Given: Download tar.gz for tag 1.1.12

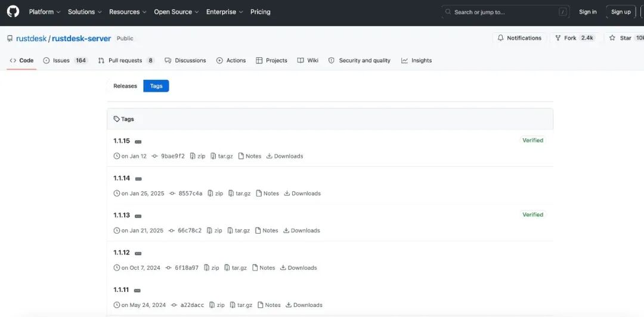Looking at the screenshot, I should [x=236, y=268].
